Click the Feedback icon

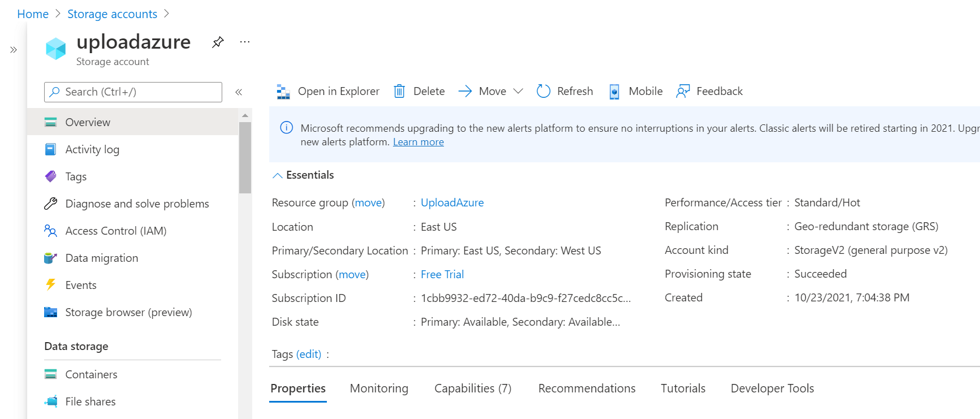pyautogui.click(x=683, y=92)
